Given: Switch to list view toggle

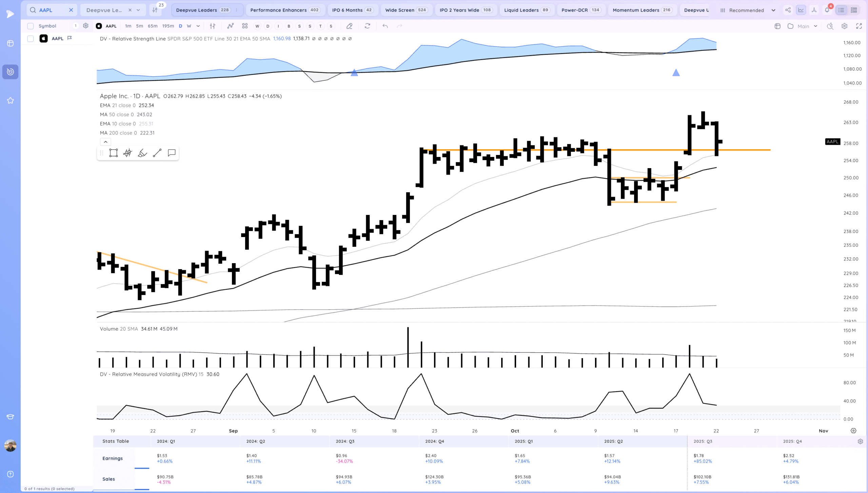Looking at the screenshot, I should (841, 10).
